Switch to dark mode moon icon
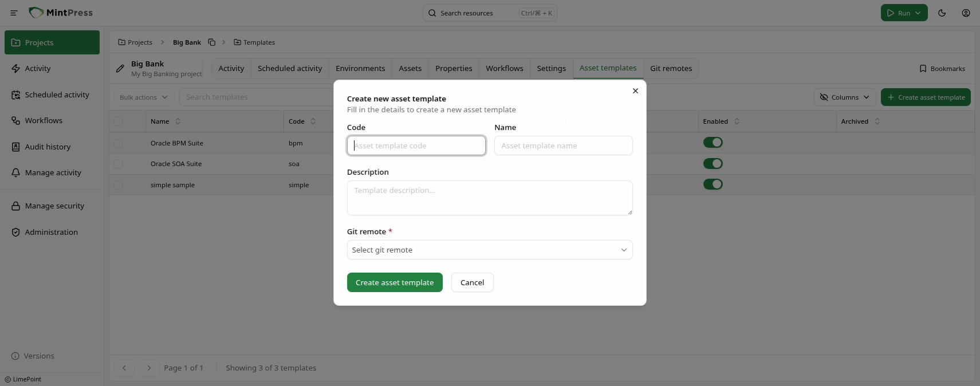Screen dimensions: 980x386 click(942, 13)
